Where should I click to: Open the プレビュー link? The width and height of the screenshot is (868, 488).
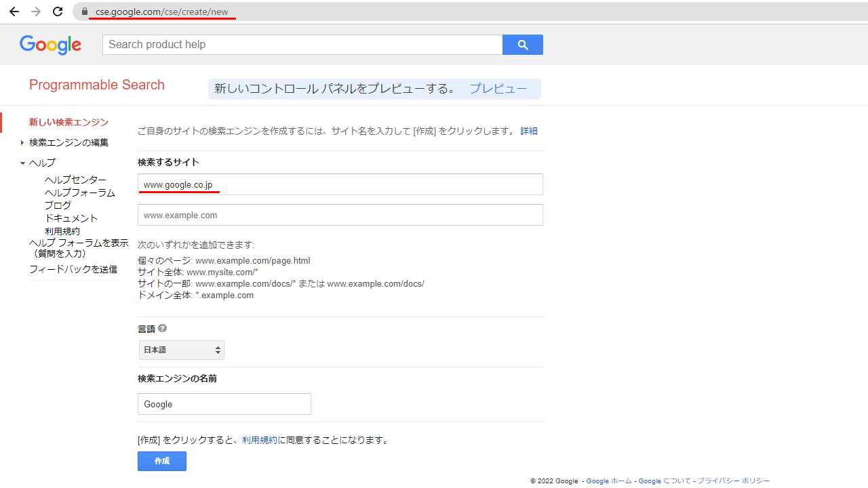498,88
